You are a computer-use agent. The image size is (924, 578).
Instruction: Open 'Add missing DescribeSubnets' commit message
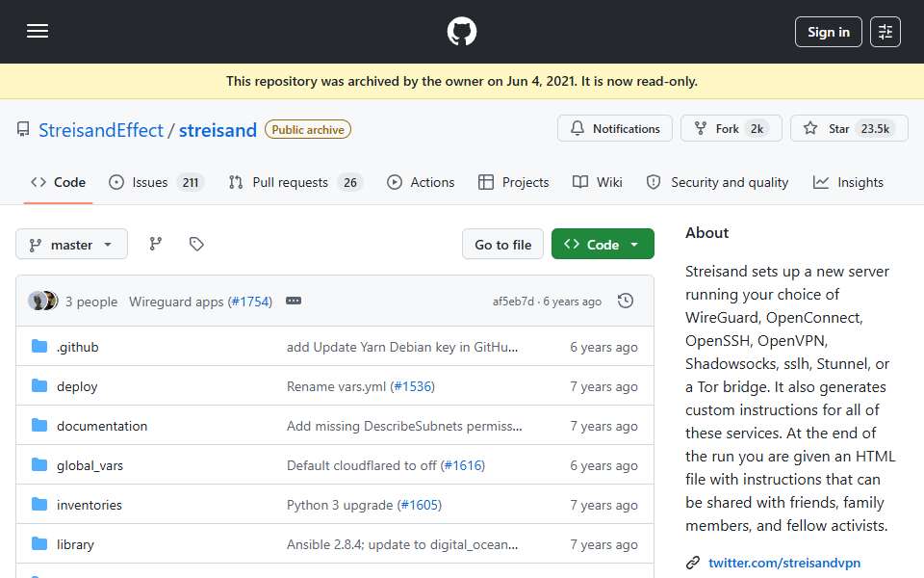pyautogui.click(x=404, y=426)
